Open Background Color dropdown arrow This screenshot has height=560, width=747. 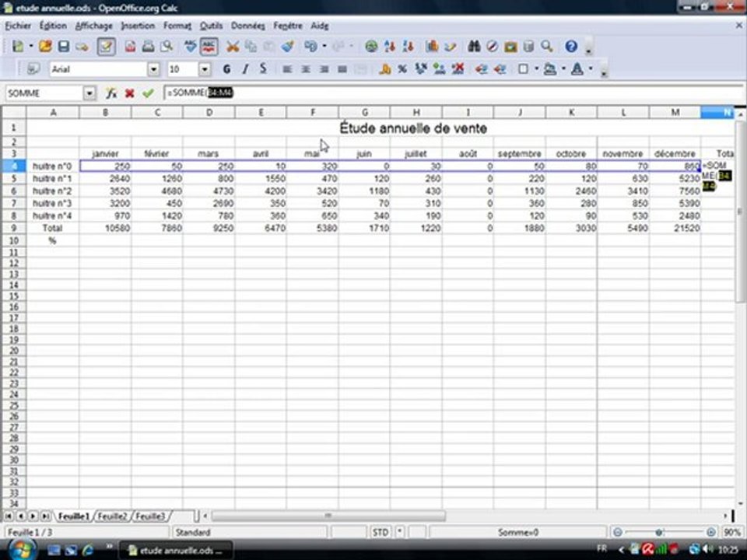click(563, 69)
